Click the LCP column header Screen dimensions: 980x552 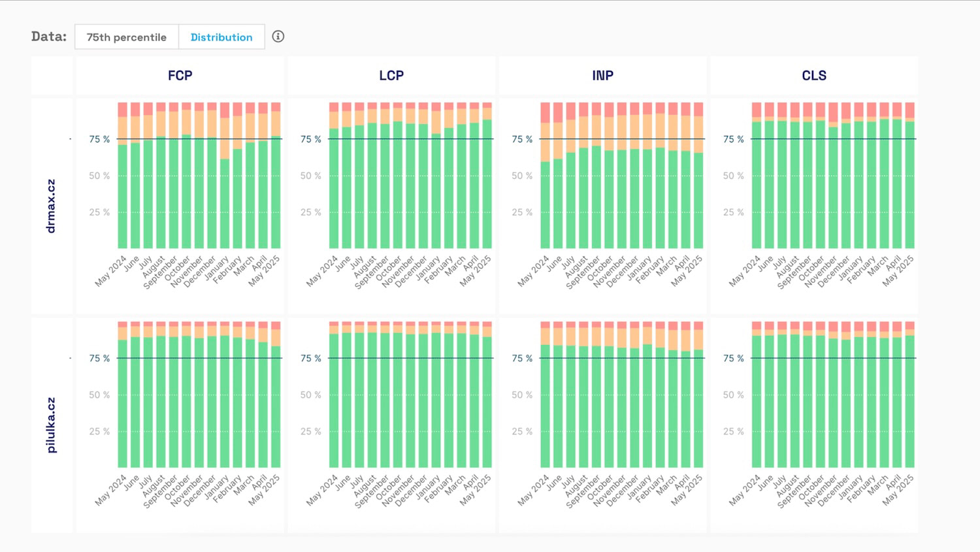click(x=391, y=76)
